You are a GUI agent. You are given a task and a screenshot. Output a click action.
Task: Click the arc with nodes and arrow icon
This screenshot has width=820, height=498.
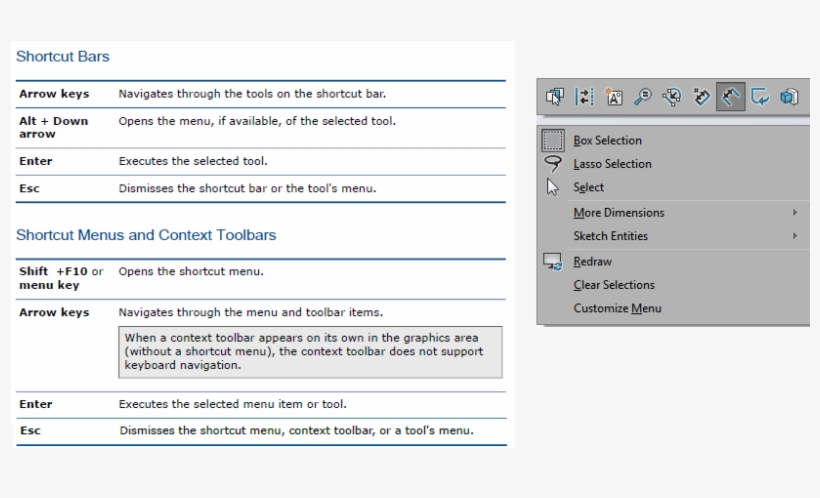(x=672, y=97)
